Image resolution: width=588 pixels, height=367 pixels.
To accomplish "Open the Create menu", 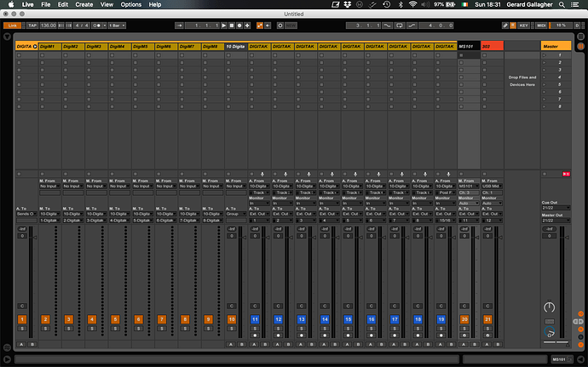I will (84, 4).
